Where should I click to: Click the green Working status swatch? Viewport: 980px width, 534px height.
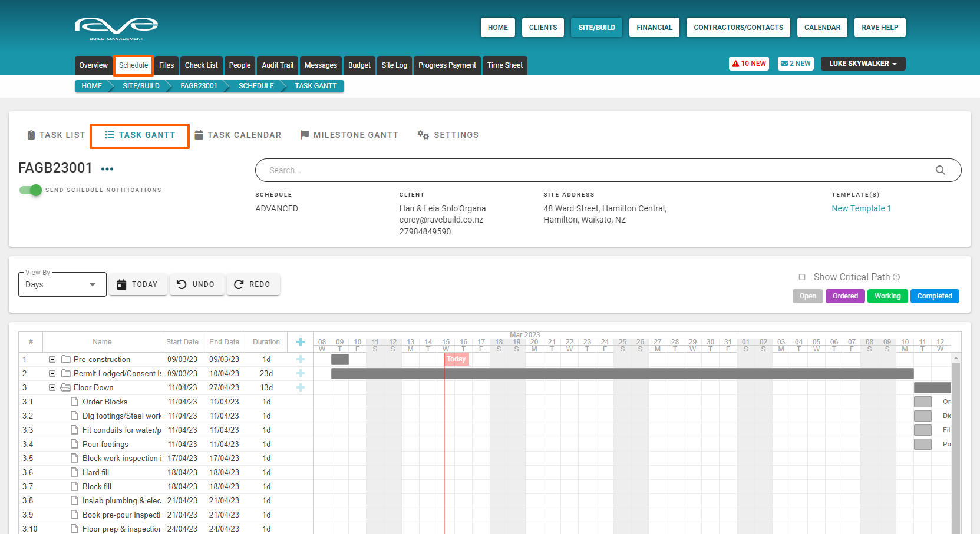coord(887,296)
